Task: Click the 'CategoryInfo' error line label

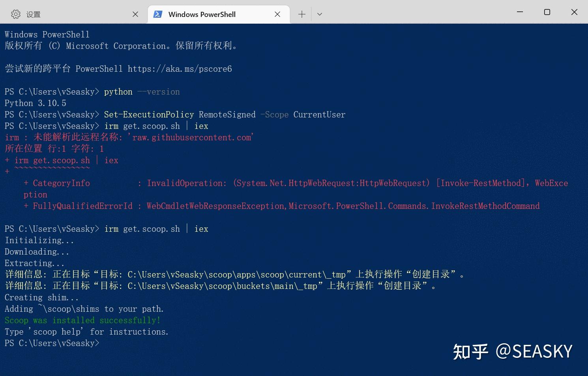Action: [62, 183]
